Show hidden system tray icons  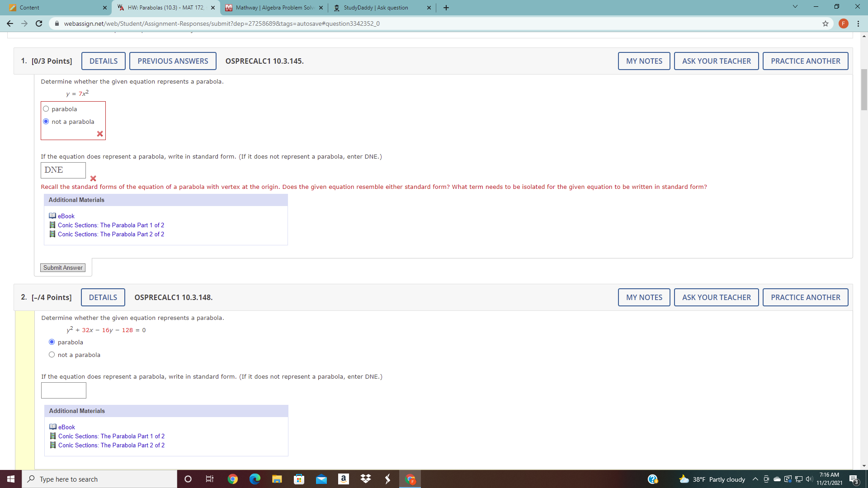[x=755, y=479]
